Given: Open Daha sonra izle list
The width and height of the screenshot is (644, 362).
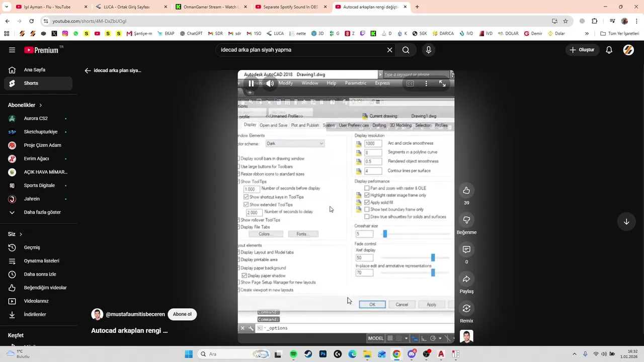Looking at the screenshot, I should click(38, 274).
